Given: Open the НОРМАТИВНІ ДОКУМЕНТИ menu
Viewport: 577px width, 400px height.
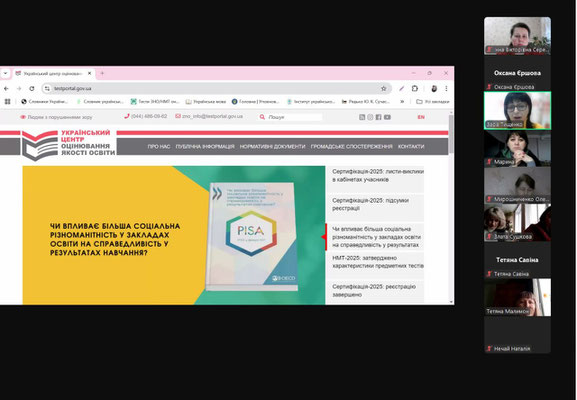Looking at the screenshot, I should pyautogui.click(x=272, y=146).
